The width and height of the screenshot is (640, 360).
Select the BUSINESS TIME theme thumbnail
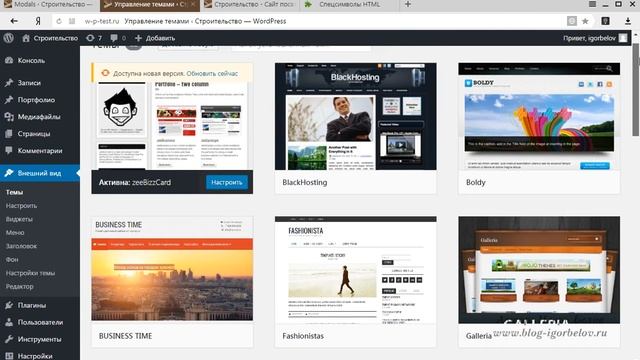172,269
